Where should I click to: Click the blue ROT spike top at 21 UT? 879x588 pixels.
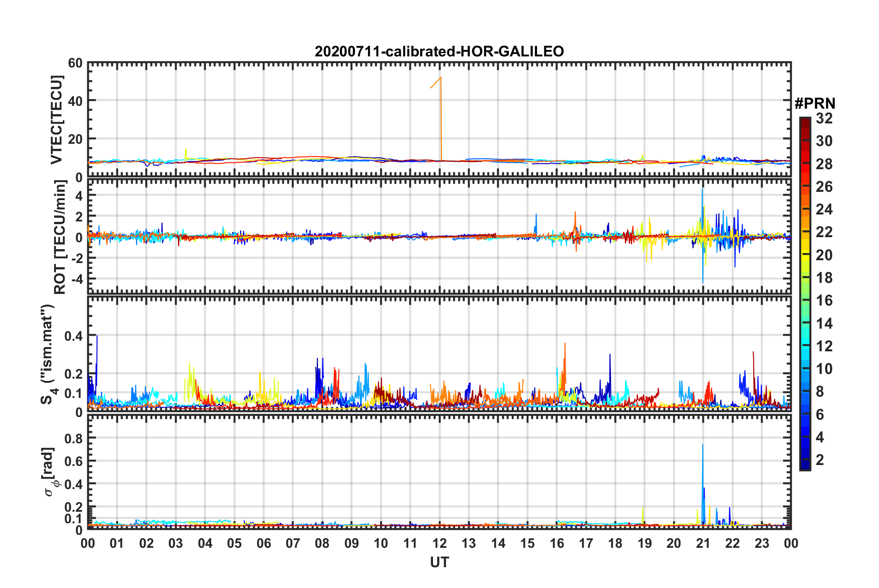702,189
